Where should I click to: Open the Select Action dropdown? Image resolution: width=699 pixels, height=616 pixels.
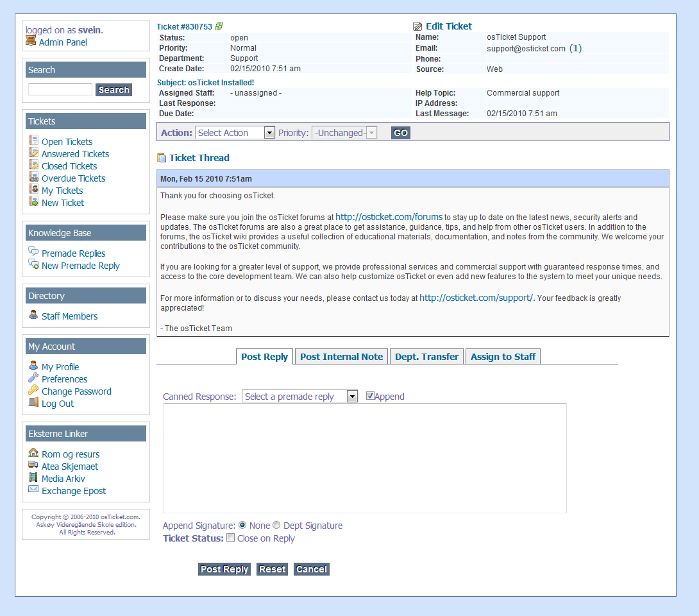pos(235,132)
